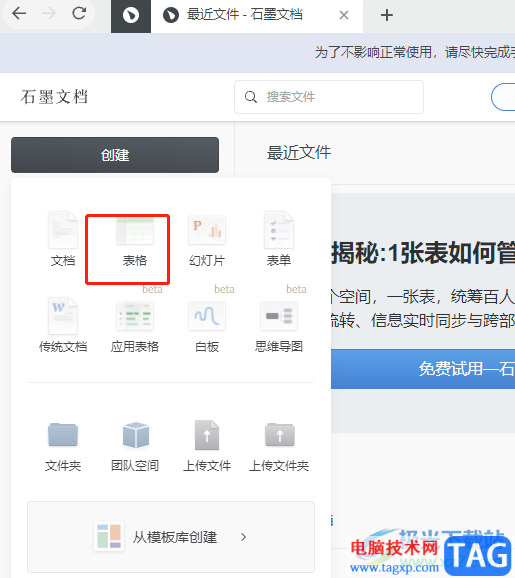Screen dimensions: 515x578
Task: Click the 石墨文档 logo
Action: click(54, 97)
